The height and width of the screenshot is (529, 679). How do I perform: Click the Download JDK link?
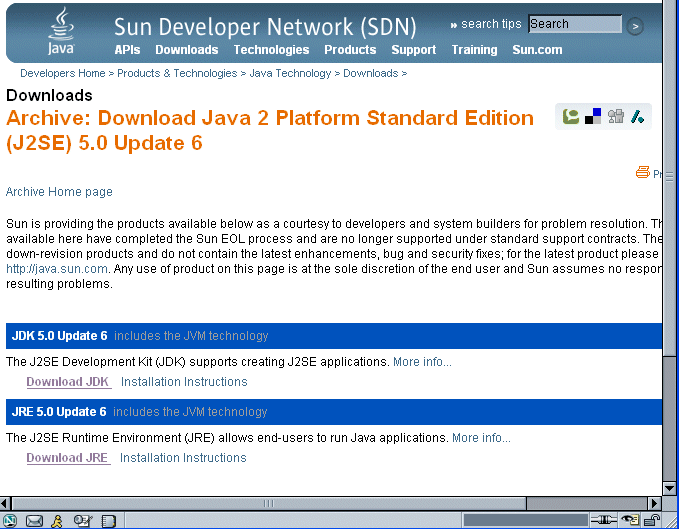pos(67,382)
